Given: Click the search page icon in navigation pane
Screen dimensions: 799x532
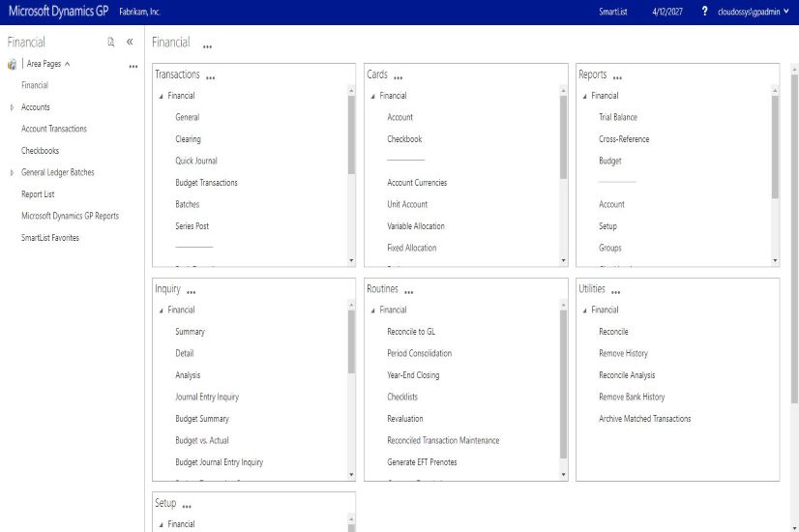Looking at the screenshot, I should click(110, 42).
